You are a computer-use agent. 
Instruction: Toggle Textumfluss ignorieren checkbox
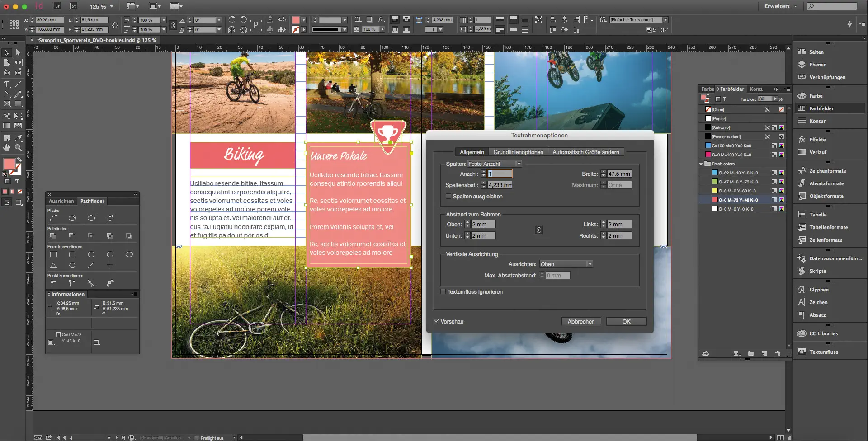pyautogui.click(x=443, y=292)
